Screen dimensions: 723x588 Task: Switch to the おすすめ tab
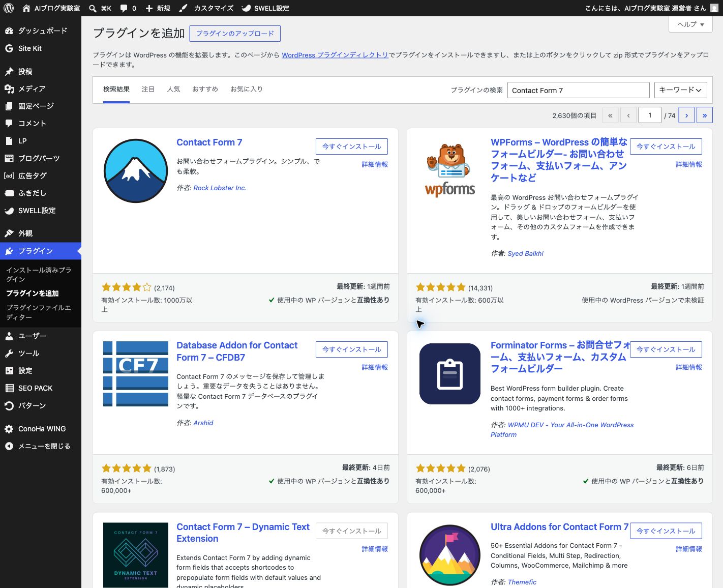coord(205,89)
